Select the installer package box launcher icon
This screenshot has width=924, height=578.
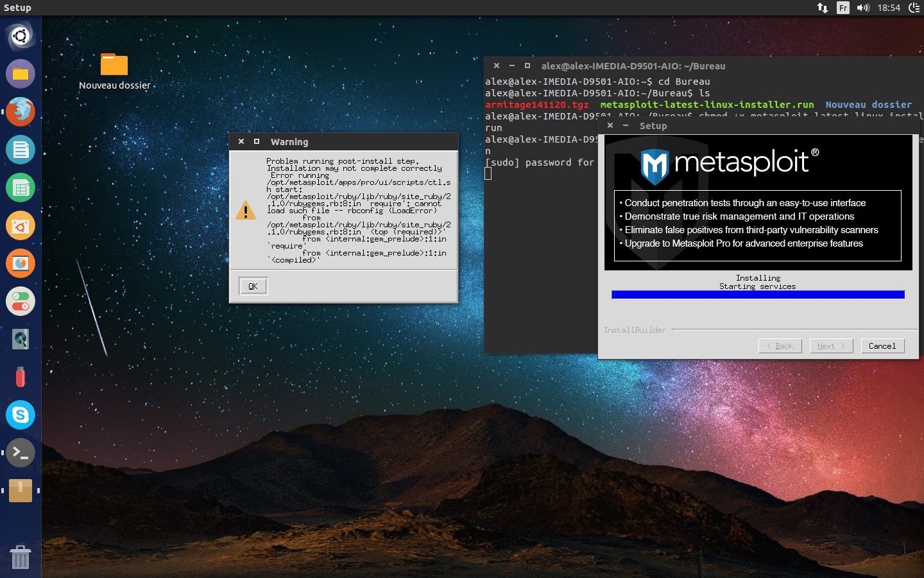21,491
